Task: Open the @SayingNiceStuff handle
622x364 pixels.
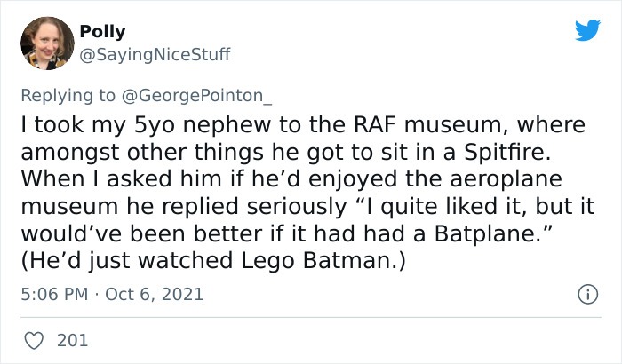Action: (x=155, y=54)
